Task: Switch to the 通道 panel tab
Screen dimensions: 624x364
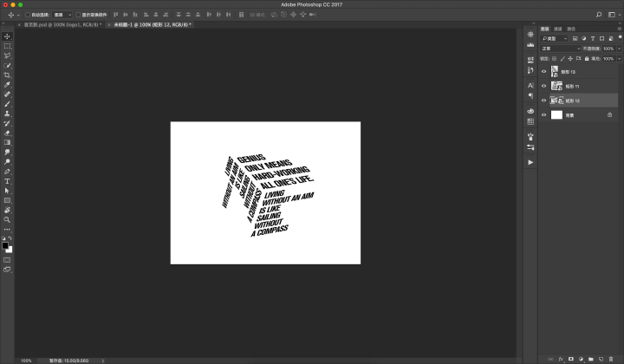Action: tap(557, 29)
